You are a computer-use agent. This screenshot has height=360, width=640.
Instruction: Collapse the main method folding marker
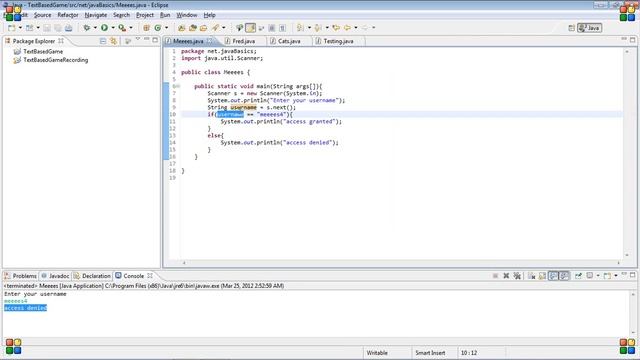point(178,86)
